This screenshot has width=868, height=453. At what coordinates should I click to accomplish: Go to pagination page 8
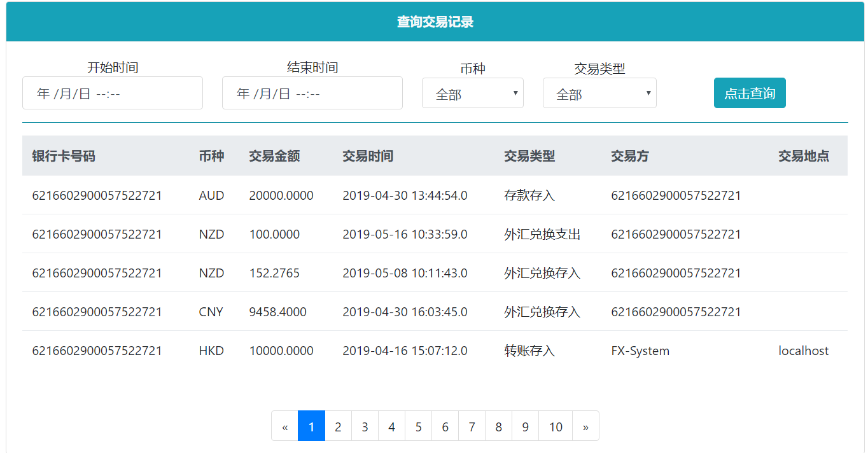498,426
